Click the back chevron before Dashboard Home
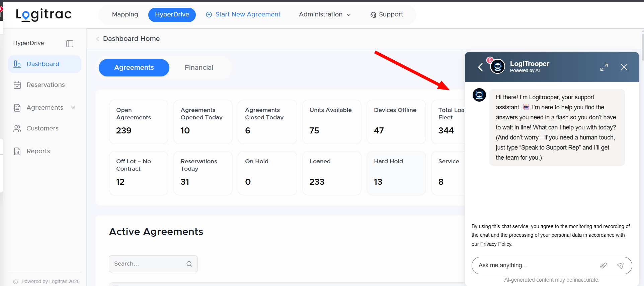 (x=97, y=39)
